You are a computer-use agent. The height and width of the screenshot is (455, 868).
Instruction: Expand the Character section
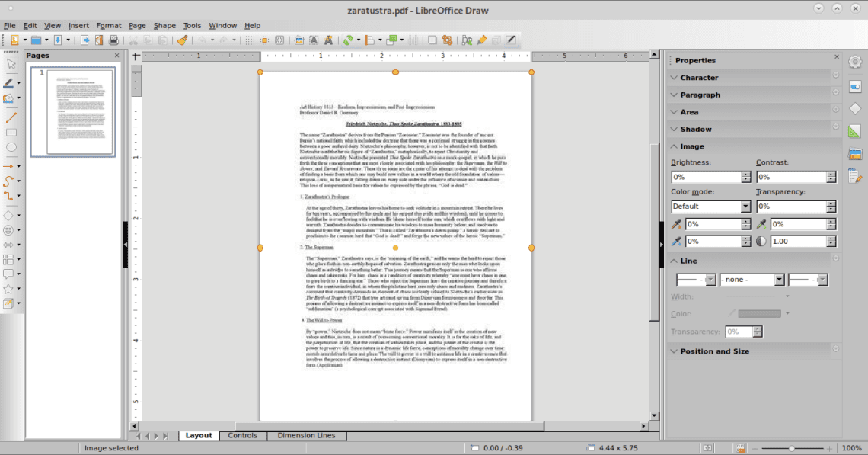(x=699, y=78)
